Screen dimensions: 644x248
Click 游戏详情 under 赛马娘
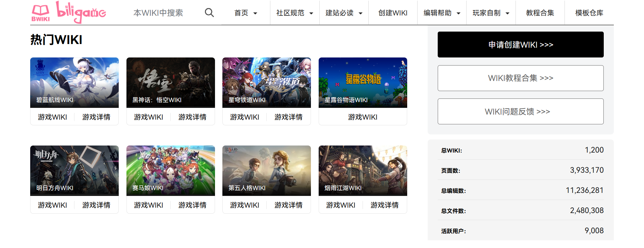coord(193,205)
